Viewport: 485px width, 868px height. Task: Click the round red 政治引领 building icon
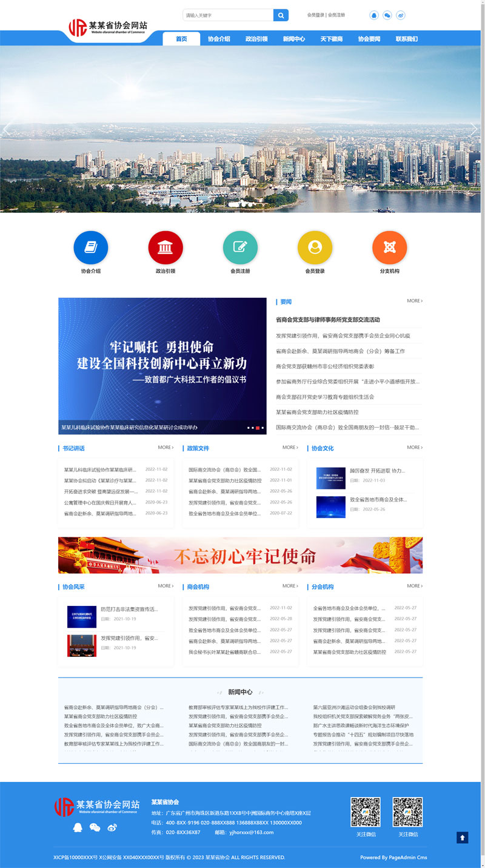click(x=166, y=247)
